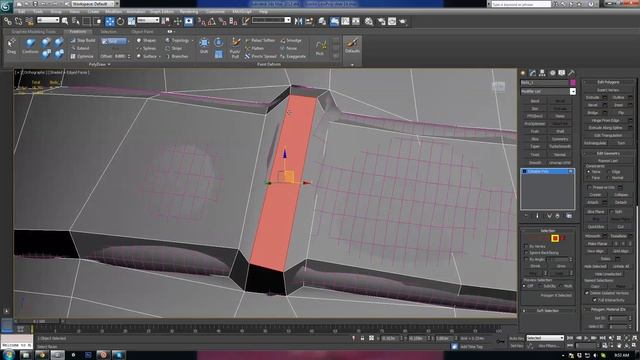Open the Material Editor icon
Image resolution: width=640 pixels, height=360 pixels.
pos(369,21)
